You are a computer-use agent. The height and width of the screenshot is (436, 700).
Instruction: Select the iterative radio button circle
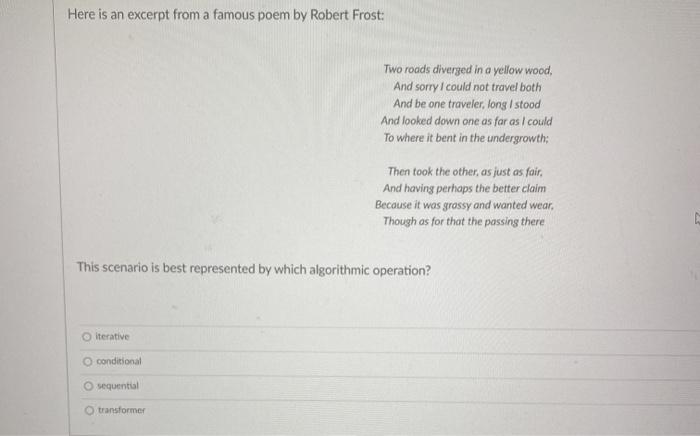(87, 336)
